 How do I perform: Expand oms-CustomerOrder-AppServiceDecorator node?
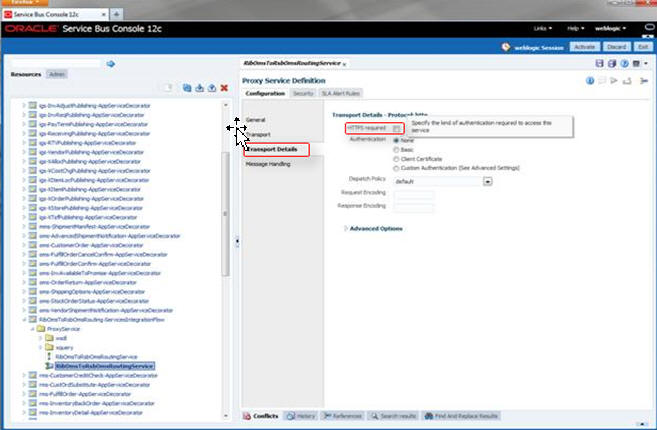[24, 245]
